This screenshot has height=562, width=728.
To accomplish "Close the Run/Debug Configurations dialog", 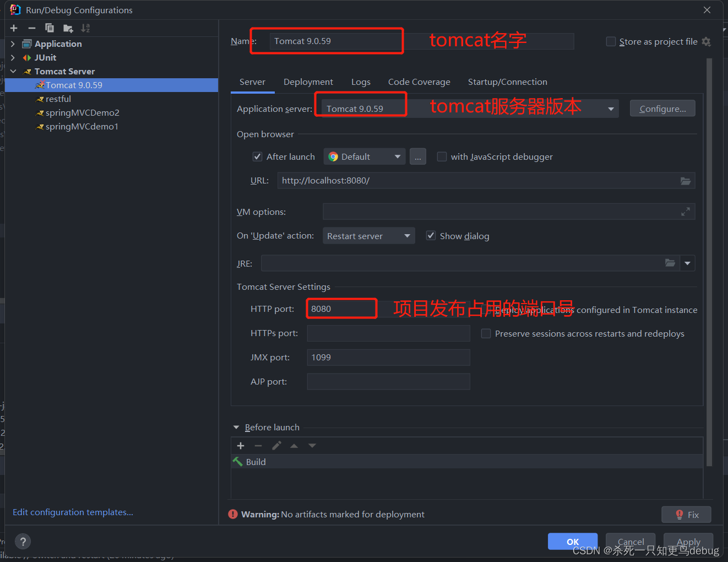I will coord(707,10).
